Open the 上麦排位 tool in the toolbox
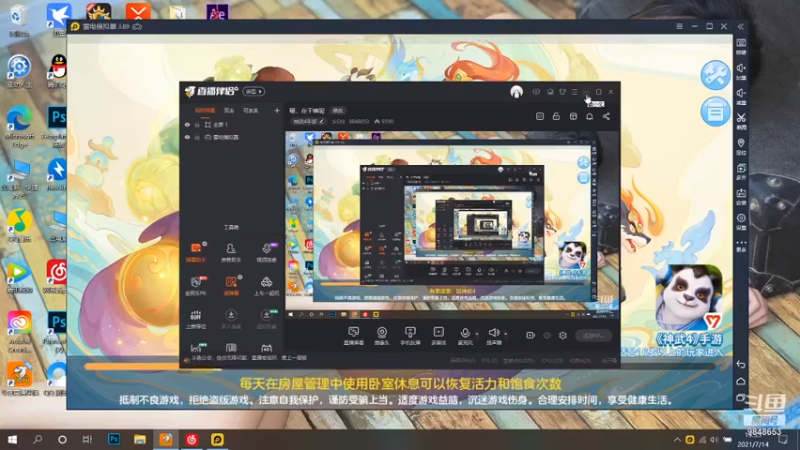 point(196,319)
